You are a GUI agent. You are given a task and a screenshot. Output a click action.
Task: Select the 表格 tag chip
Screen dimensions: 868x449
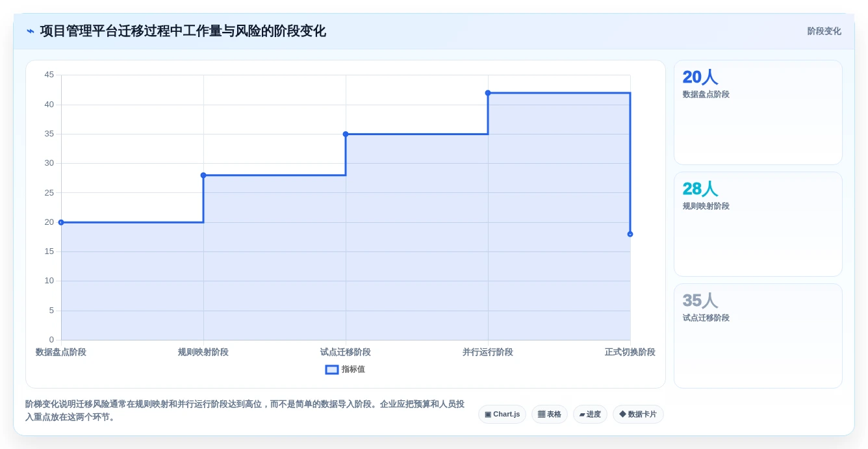[550, 415]
